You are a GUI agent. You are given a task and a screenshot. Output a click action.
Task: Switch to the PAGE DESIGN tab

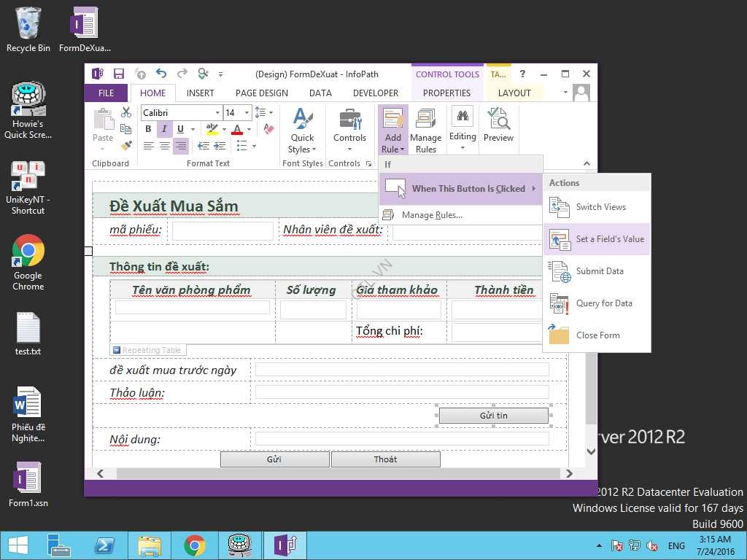[261, 93]
